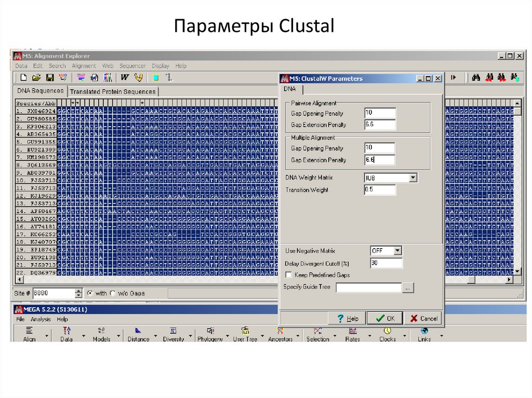Select the 'with' gaps radio button
This screenshot has width=532, height=398.
90,293
